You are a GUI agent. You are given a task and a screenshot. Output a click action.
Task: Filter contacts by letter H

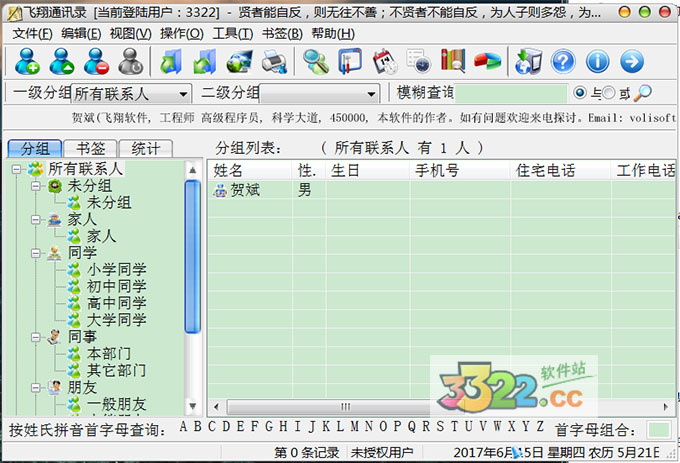coord(283,427)
